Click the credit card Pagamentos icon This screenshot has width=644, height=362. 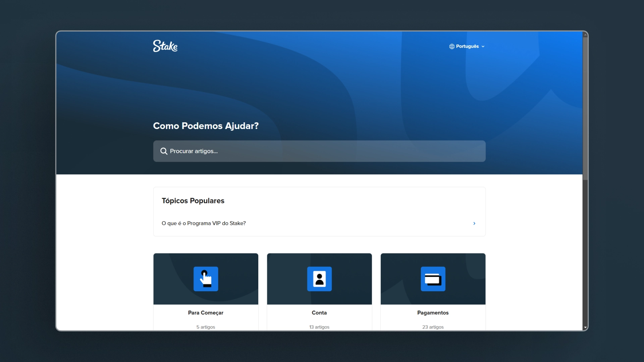click(433, 279)
